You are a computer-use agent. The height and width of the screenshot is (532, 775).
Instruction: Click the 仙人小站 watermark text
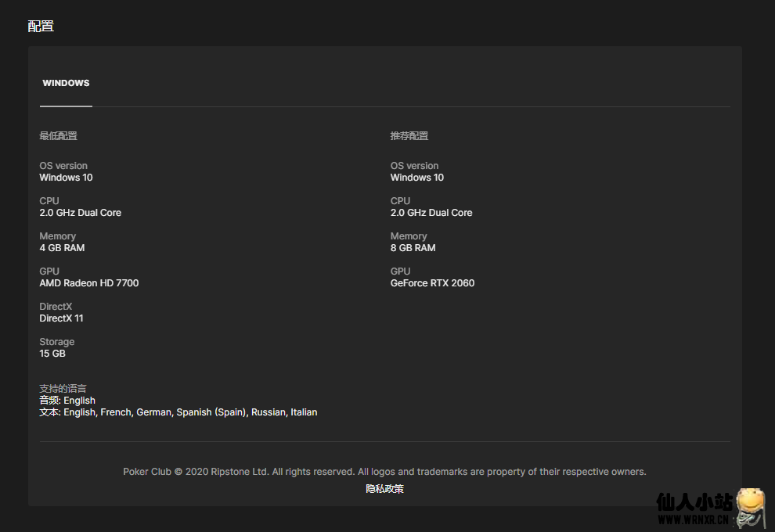(694, 503)
